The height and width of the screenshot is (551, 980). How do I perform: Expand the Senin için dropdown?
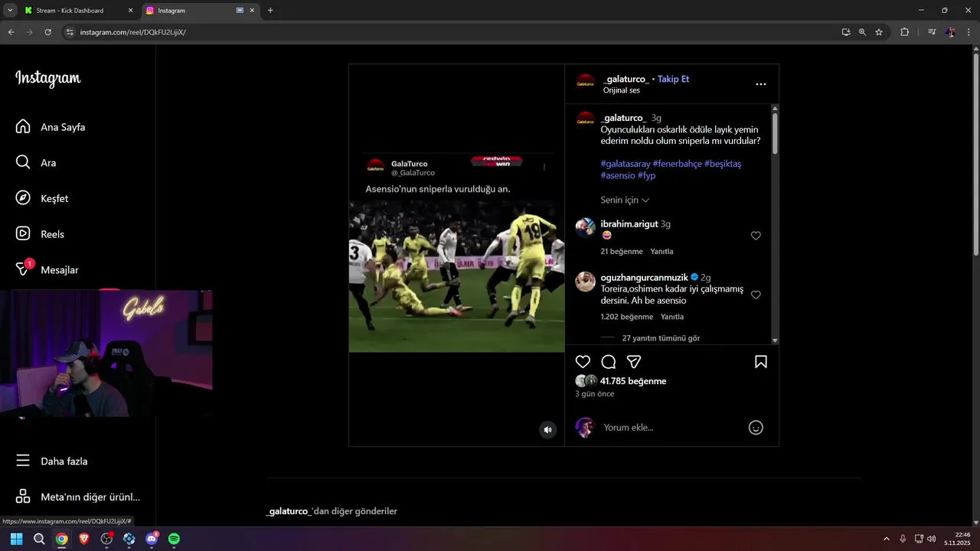[625, 200]
